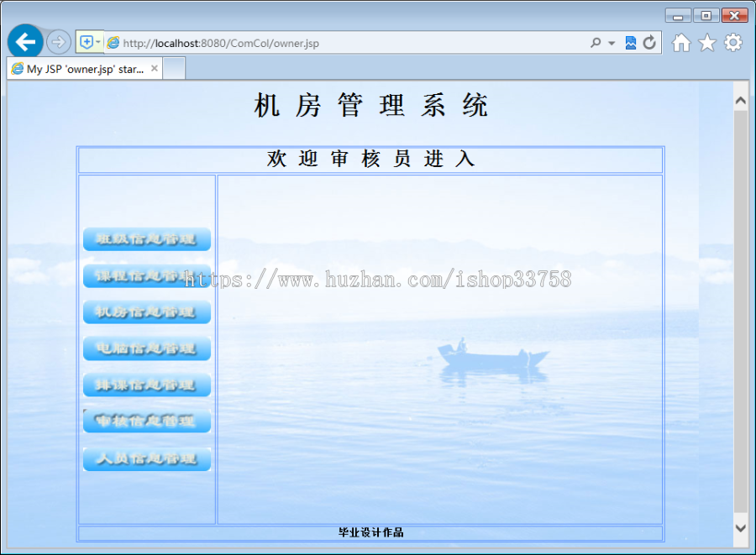The width and height of the screenshot is (756, 555).
Task: Open 审核信息管理 (Audit Info Management)
Action: coord(146,421)
